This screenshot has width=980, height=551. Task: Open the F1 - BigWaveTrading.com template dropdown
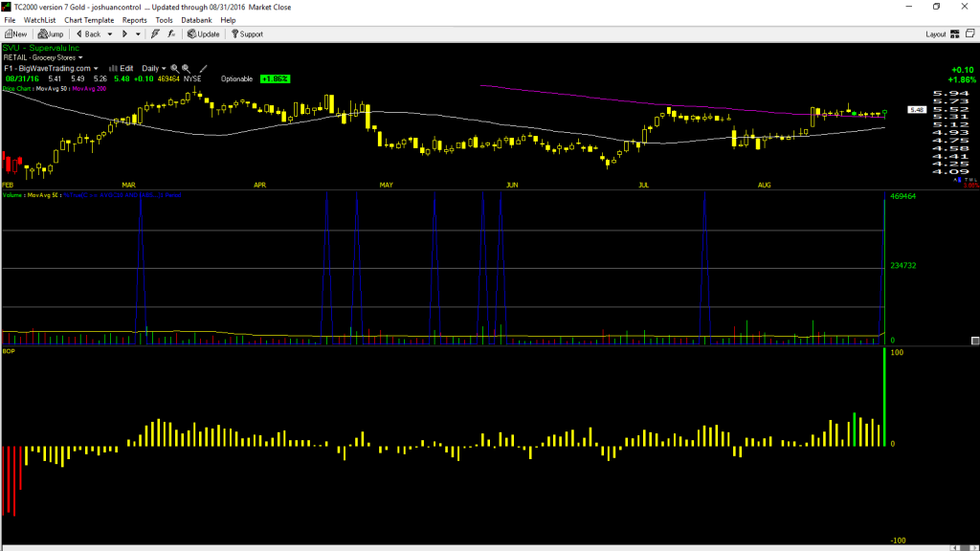pos(52,69)
